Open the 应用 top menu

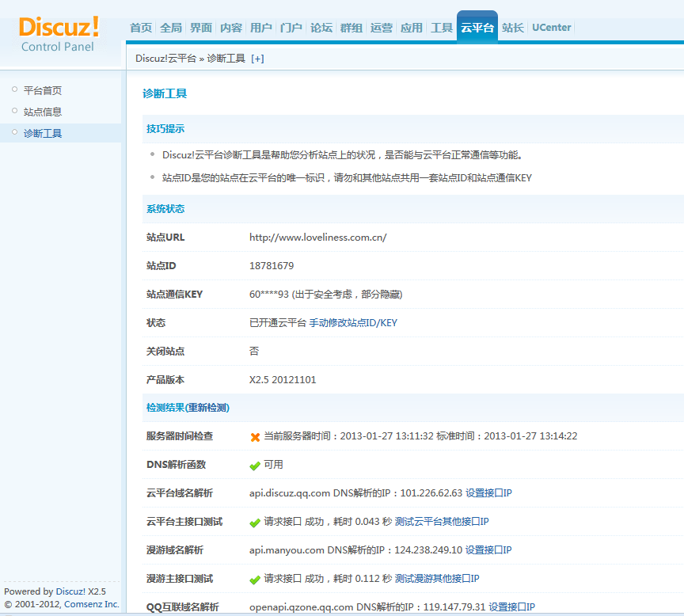coord(412,28)
